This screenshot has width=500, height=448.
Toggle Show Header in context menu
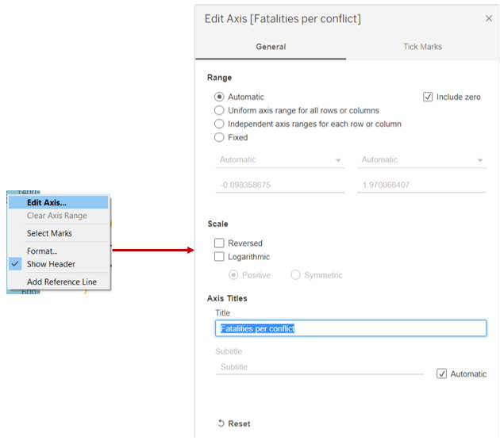click(51, 264)
